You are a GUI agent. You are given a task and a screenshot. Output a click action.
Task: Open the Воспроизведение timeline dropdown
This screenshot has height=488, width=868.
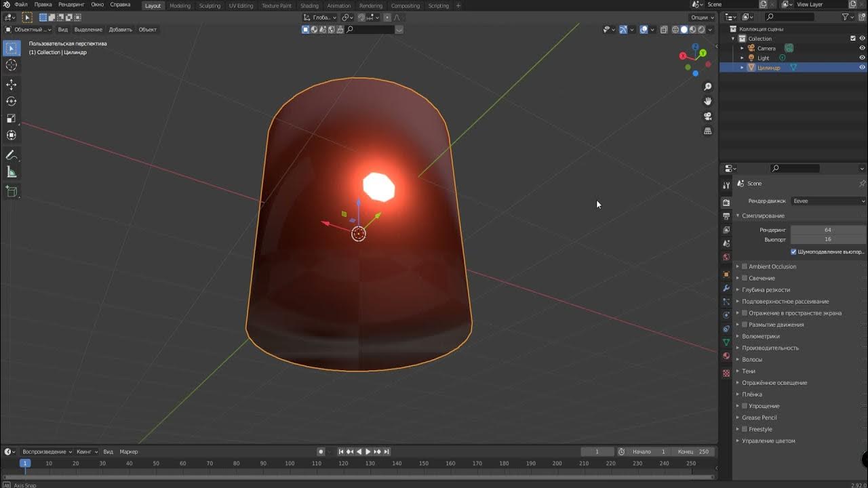[x=47, y=451]
